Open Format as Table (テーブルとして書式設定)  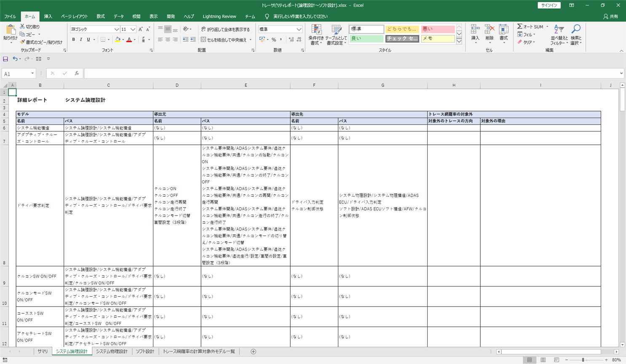pos(336,35)
